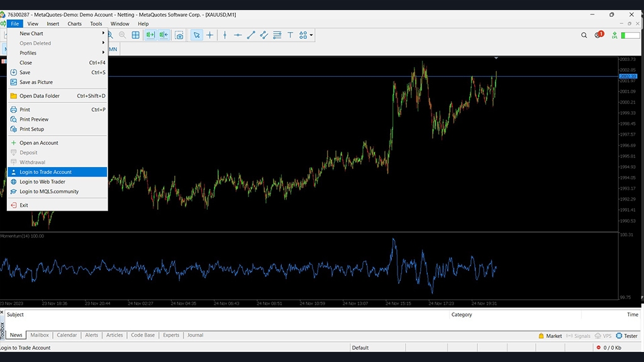Click the current price label 2002.33
Screen dimensions: 644x362
coord(628,76)
